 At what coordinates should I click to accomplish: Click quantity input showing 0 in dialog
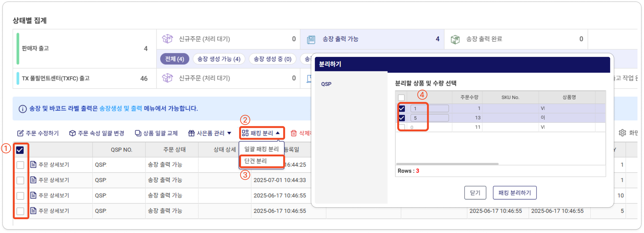coord(430,127)
